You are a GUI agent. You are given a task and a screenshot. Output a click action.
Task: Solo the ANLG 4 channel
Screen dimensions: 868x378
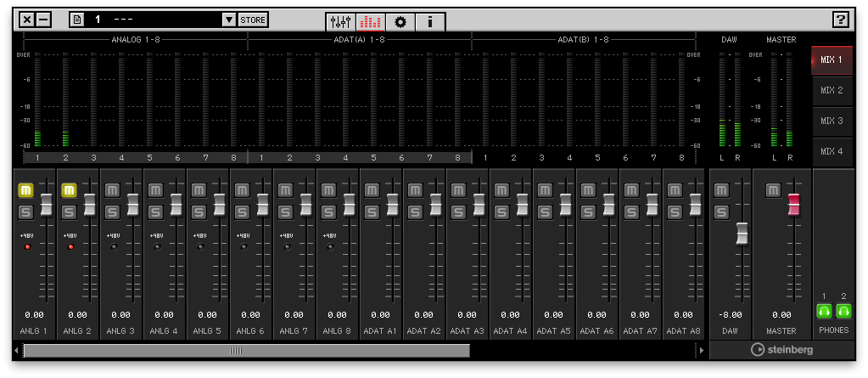(x=155, y=212)
